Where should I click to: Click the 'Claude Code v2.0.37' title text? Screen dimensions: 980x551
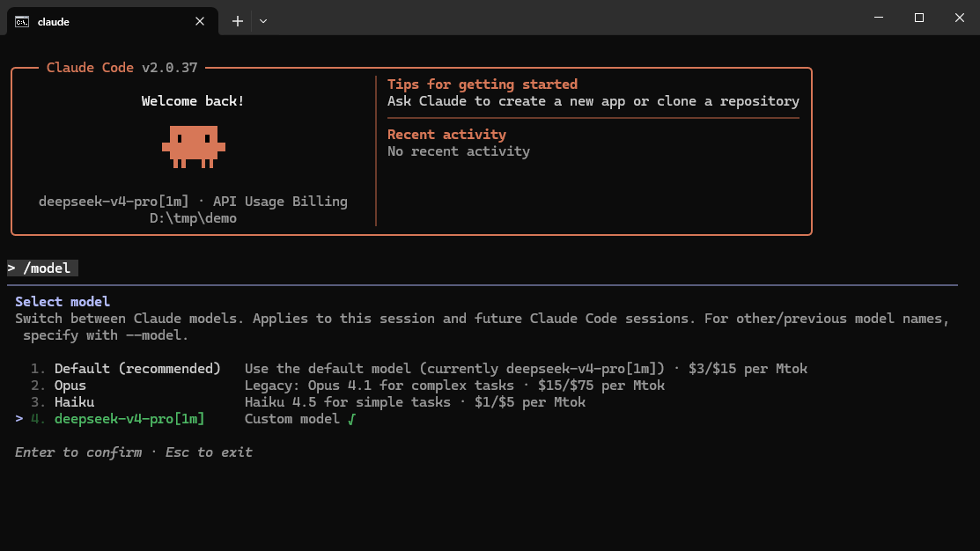(x=122, y=68)
